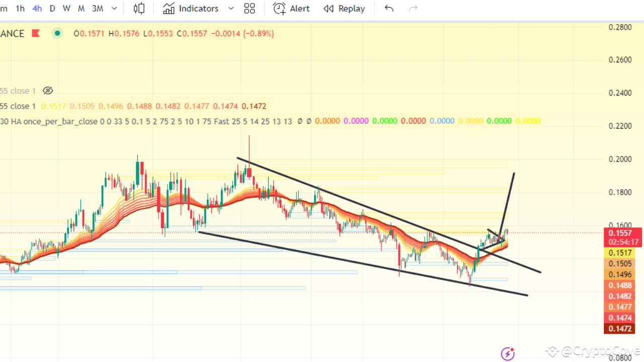Switch chart to the 1h timeframe

coord(20,8)
